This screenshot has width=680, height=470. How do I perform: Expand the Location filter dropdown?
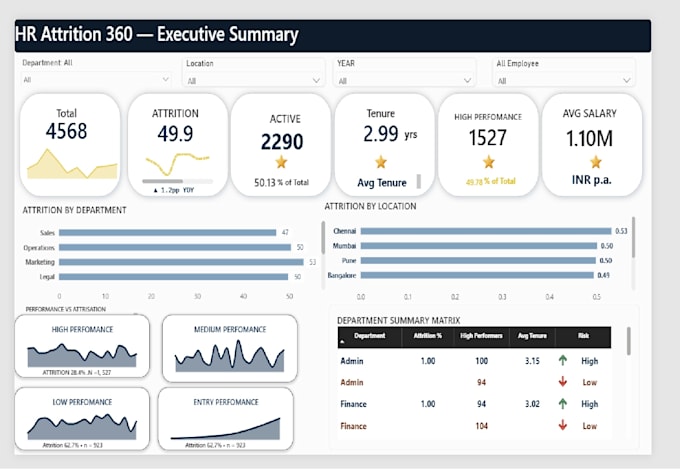(317, 81)
